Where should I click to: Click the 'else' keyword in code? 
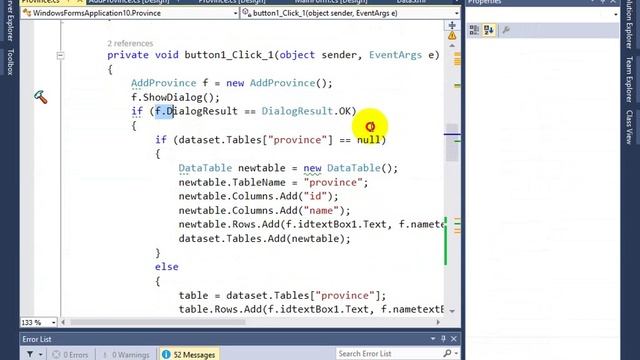[167, 267]
